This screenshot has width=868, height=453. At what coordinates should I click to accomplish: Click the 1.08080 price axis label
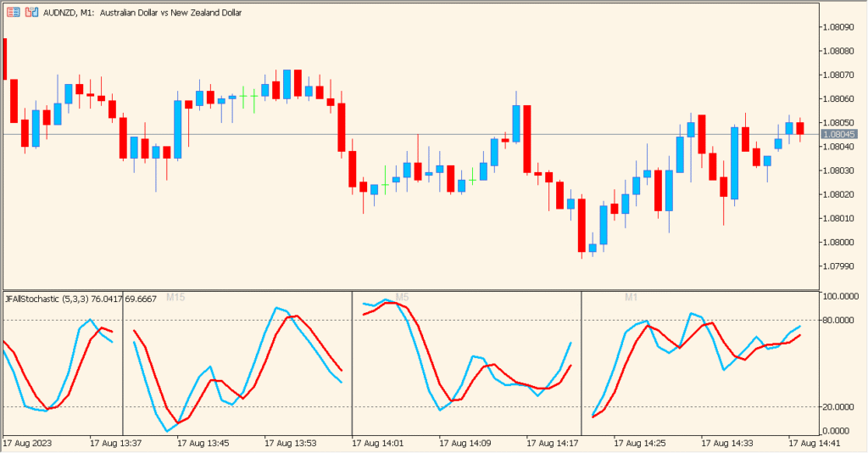click(x=838, y=50)
